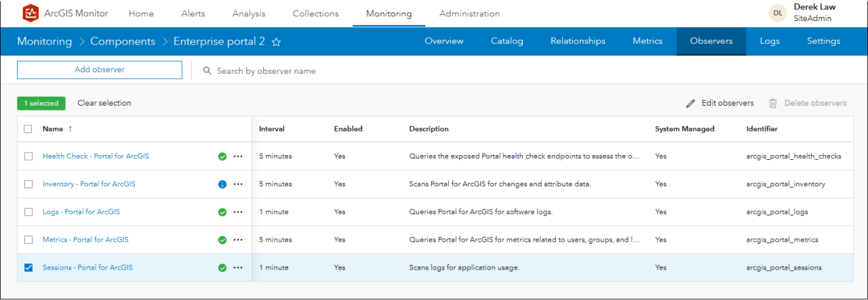Go to Components breadcrumb
The image size is (868, 300).
(123, 41)
